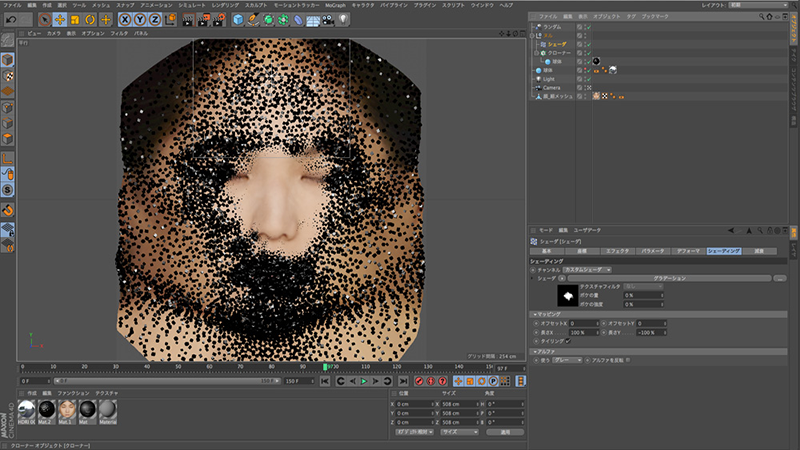Open the チャンネル カスタムシェーダ dropdown

[586, 269]
